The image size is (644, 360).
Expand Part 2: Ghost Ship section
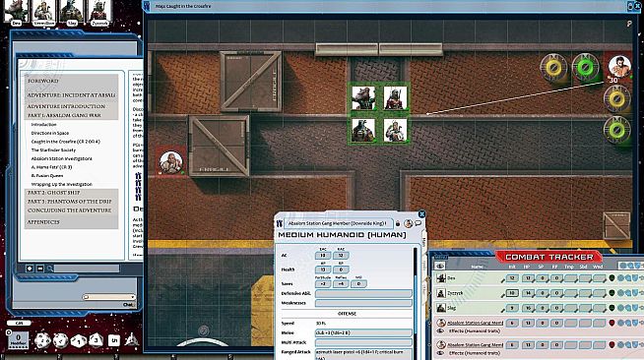point(54,193)
